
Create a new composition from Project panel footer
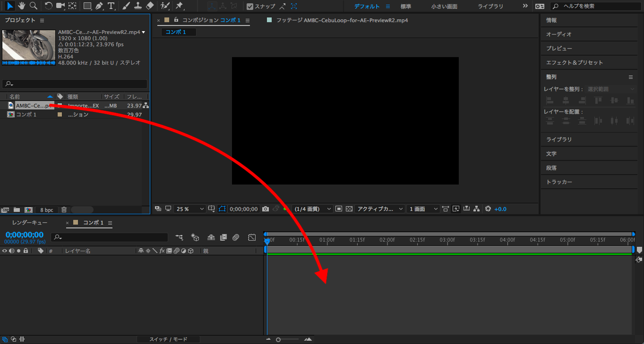click(x=28, y=210)
